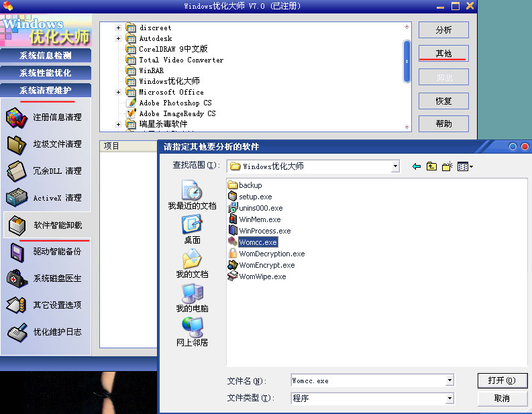The image size is (532, 414).
Task: Select WinMem.exe file
Action: pos(254,219)
